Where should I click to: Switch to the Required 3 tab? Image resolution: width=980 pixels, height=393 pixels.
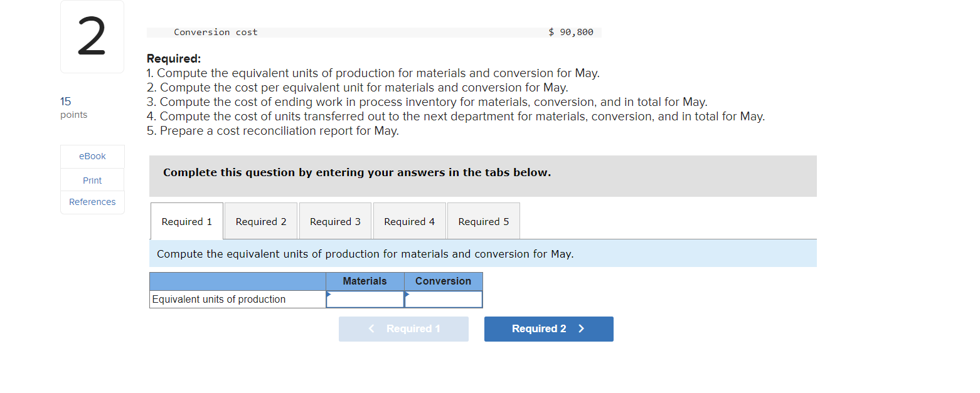click(335, 221)
